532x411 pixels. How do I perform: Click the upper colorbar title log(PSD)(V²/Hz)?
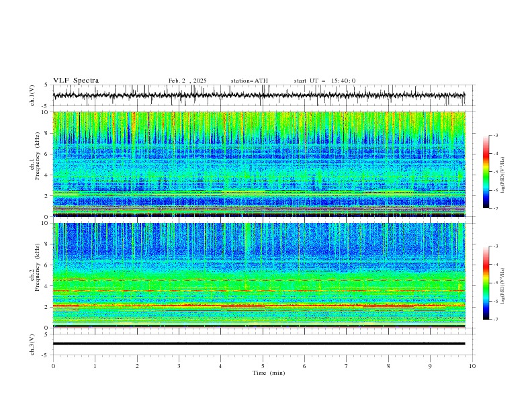(503, 175)
